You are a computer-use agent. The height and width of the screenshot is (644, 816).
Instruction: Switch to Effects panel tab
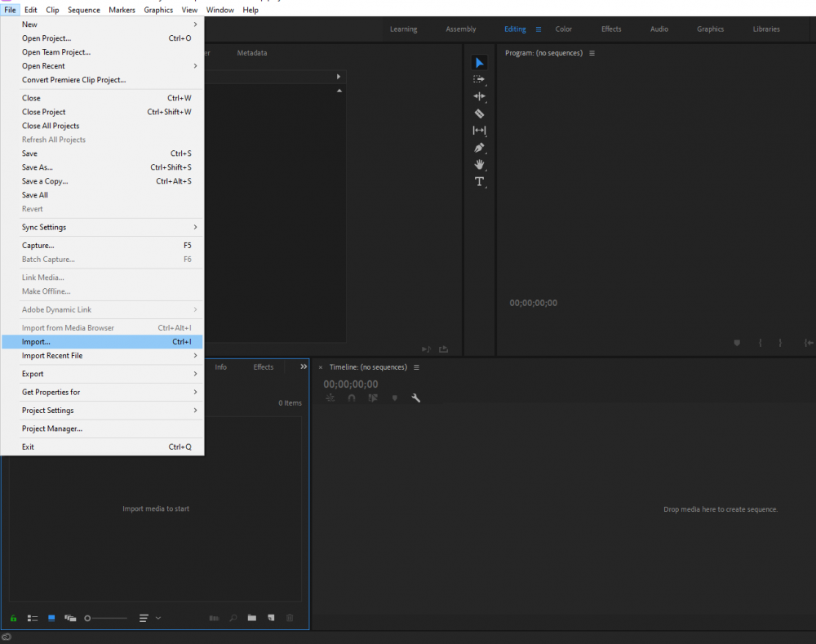[264, 367]
